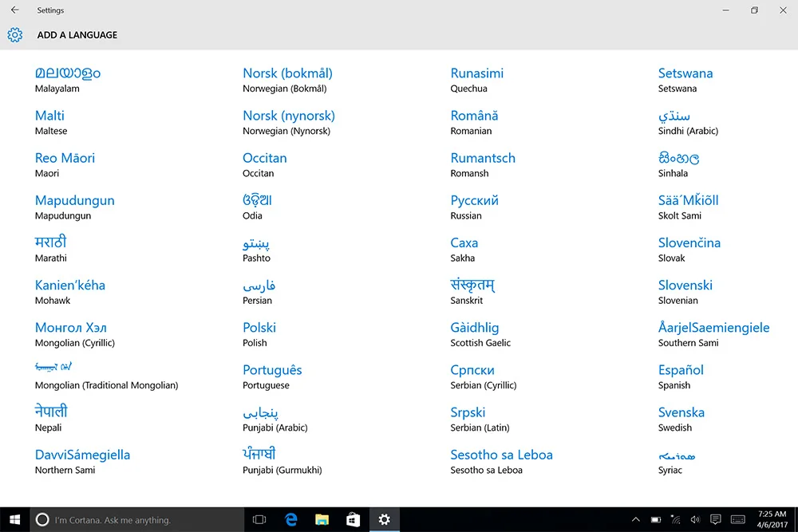
Task: Pick Русский (Russian) from the list
Action: tap(474, 207)
